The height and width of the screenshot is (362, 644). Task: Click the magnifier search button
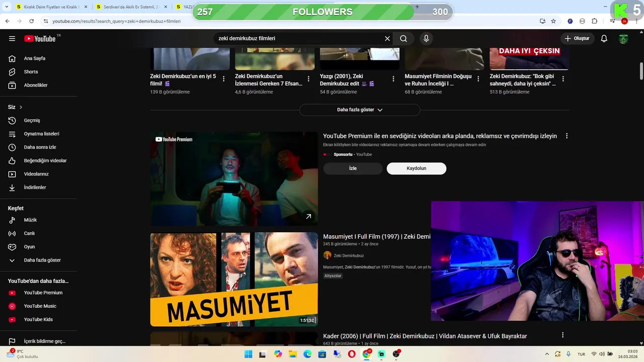coord(404,39)
